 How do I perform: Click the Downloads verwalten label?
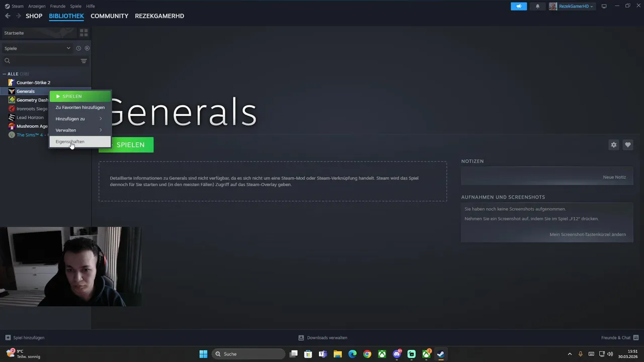coord(327,338)
